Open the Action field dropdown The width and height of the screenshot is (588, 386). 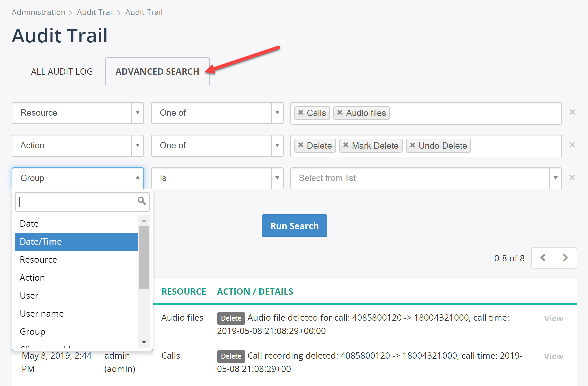coord(78,146)
